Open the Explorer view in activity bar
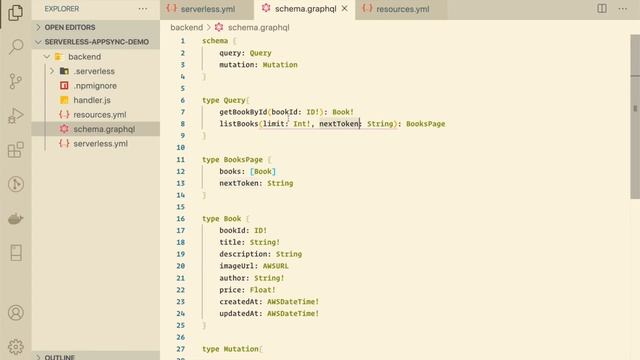The image size is (640, 360). coord(16,12)
